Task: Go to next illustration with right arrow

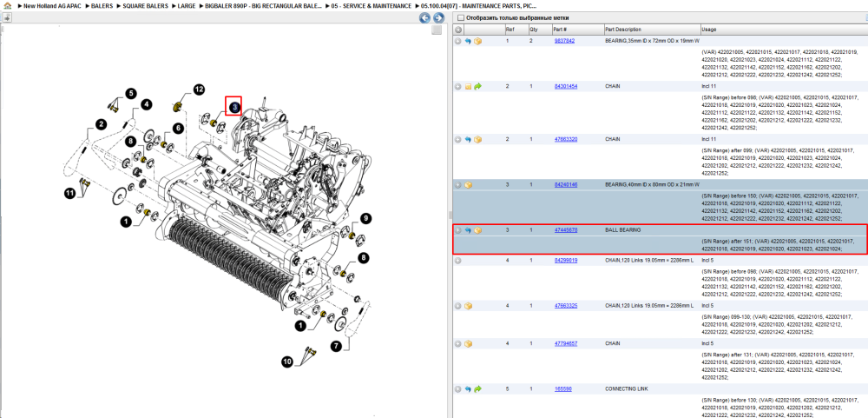Action: [438, 17]
